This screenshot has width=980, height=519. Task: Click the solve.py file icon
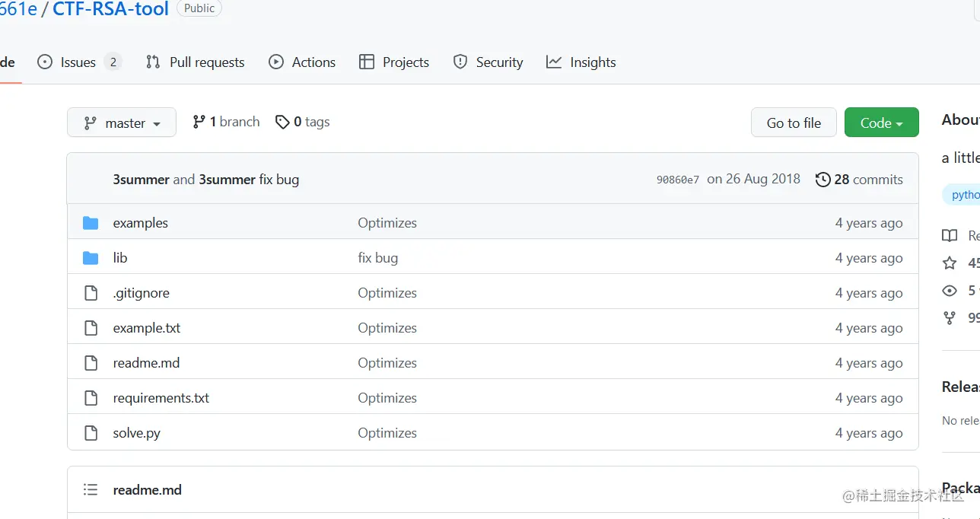point(91,433)
